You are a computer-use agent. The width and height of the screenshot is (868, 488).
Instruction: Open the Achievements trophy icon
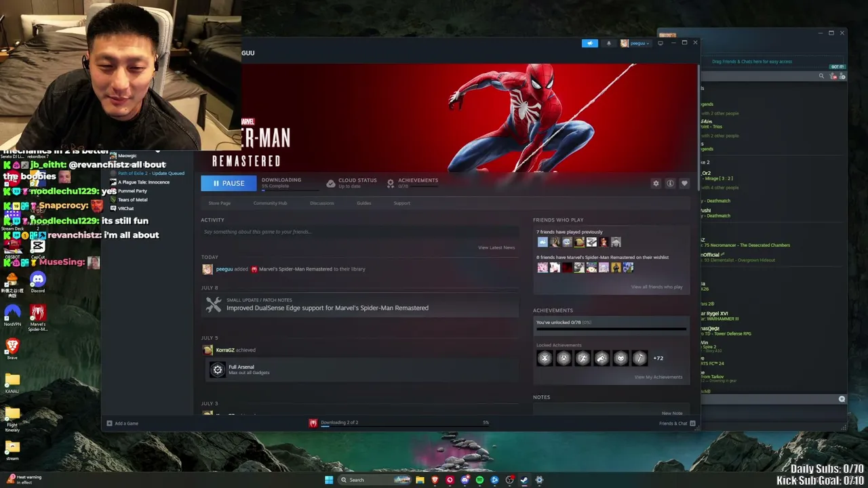point(391,184)
